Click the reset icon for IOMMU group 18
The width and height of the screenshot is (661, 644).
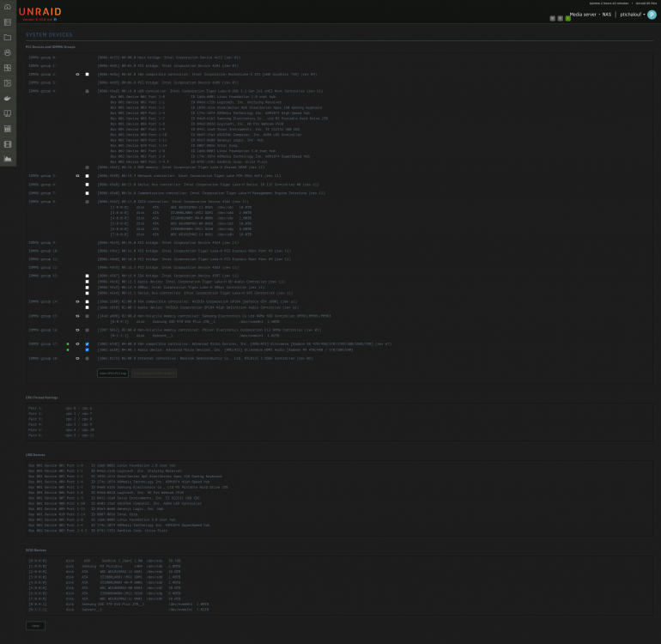click(x=77, y=358)
